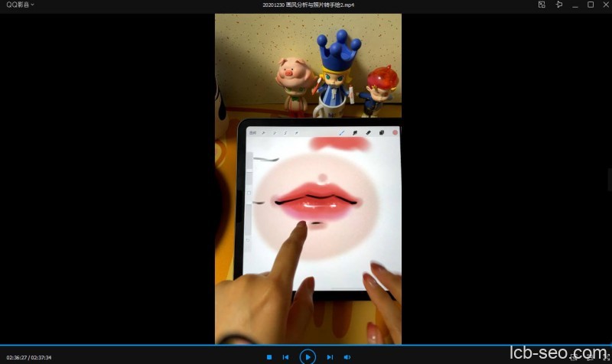Open the layers panel in drawing app
Viewport: 612px width, 364px height.
pos(381,132)
